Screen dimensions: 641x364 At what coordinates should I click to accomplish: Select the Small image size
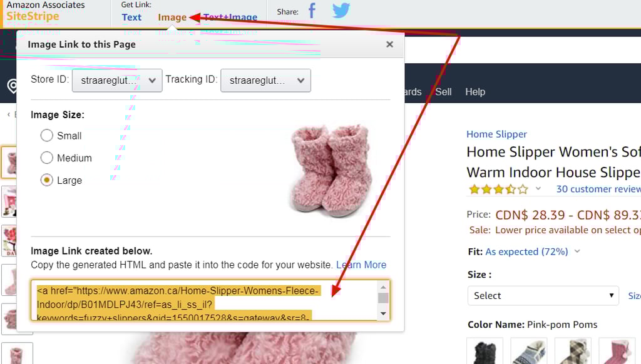point(46,136)
